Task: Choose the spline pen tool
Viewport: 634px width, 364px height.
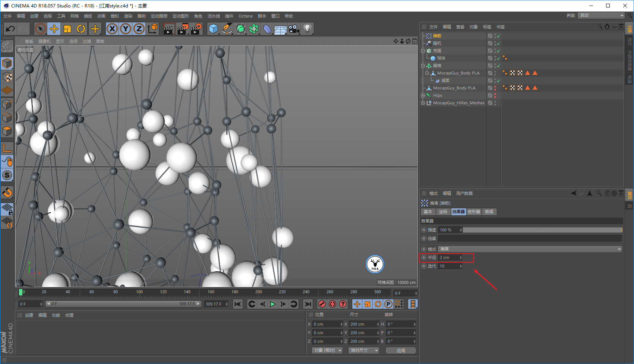Action: pyautogui.click(x=227, y=29)
